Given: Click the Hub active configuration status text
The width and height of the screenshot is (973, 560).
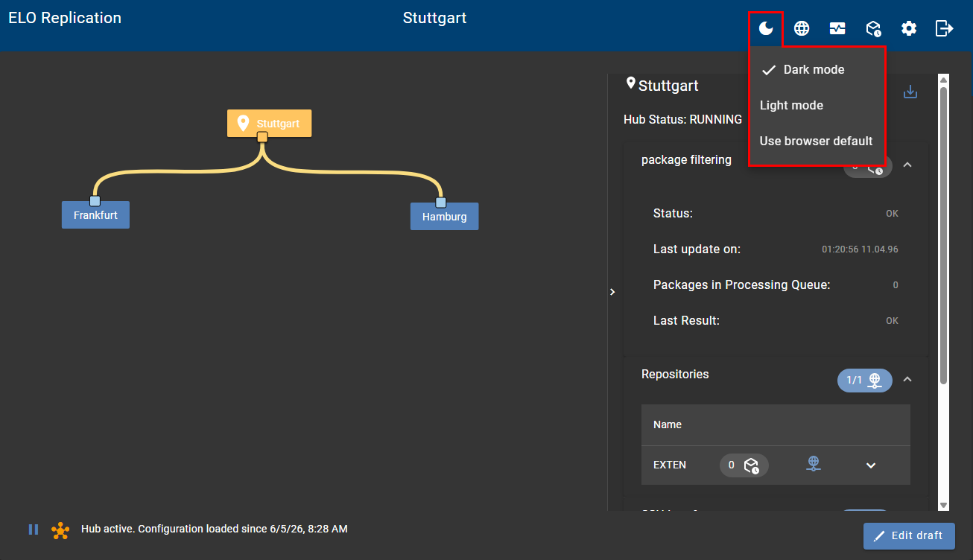Looking at the screenshot, I should 215,529.
